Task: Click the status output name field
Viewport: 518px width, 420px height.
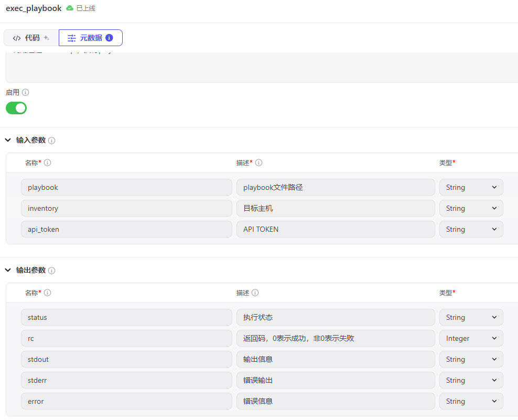Action: [126, 318]
